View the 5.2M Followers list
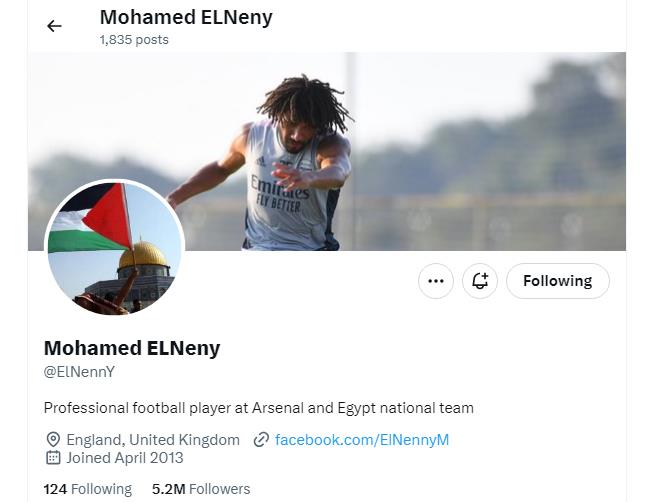645x502 pixels. (x=201, y=489)
